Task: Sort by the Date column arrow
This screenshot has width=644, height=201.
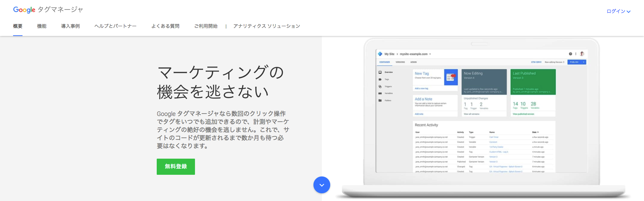Action: pyautogui.click(x=538, y=132)
